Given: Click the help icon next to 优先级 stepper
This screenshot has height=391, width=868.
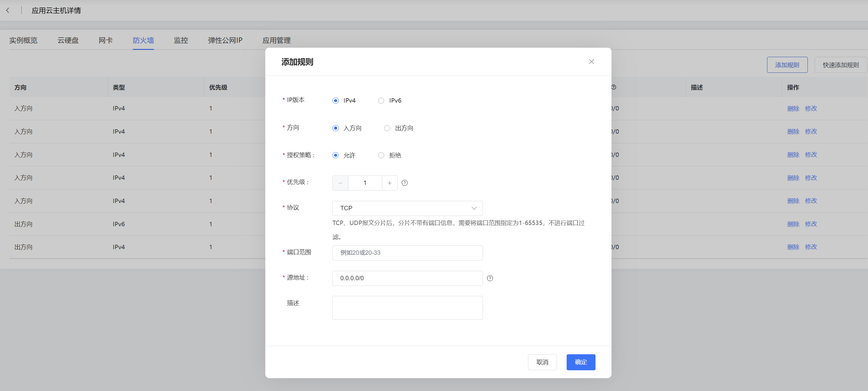Looking at the screenshot, I should (405, 183).
